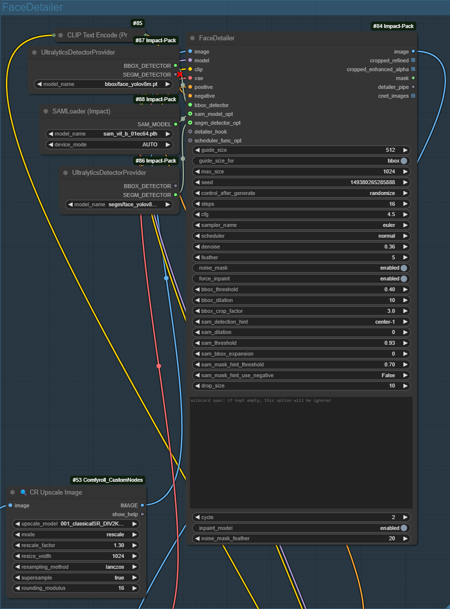This screenshot has height=609, width=450.
Task: Open the upscale_model 001_classicalSR dropdown
Action: [76, 524]
